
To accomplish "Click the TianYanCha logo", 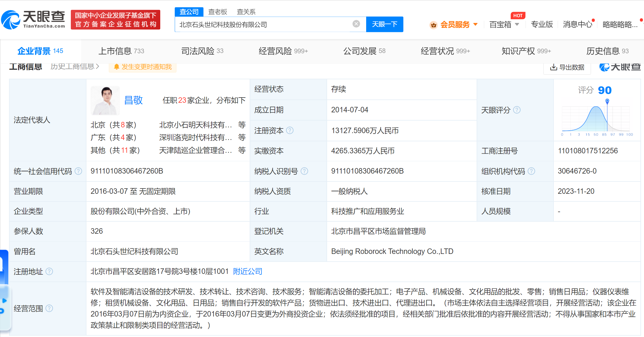I will coord(33,19).
